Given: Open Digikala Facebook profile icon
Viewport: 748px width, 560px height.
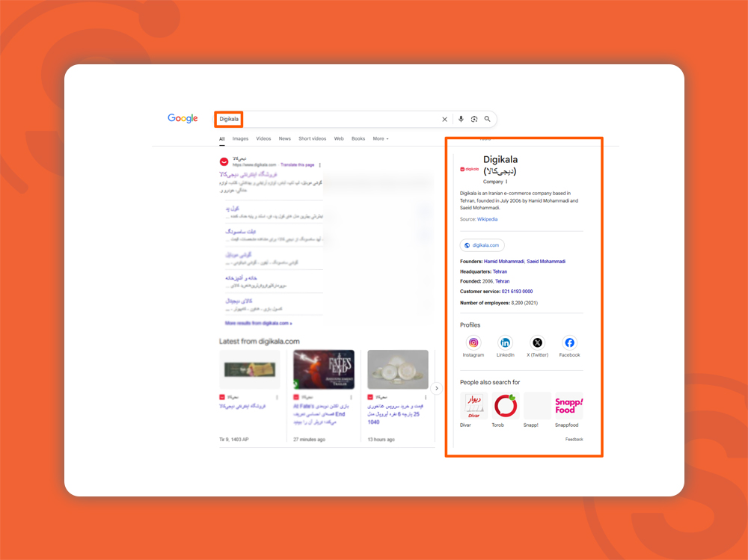Looking at the screenshot, I should point(569,342).
